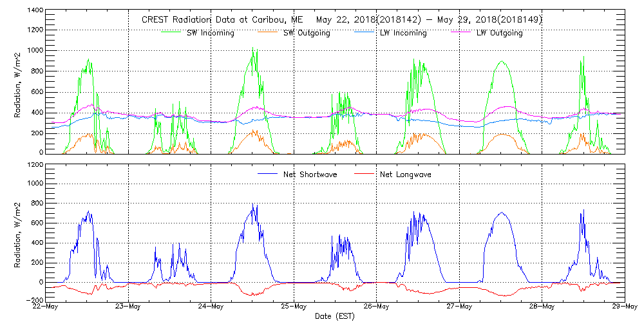Viewport: 644px width, 322px height.
Task: Click the Net Shortwave legend label
Action: [317, 175]
